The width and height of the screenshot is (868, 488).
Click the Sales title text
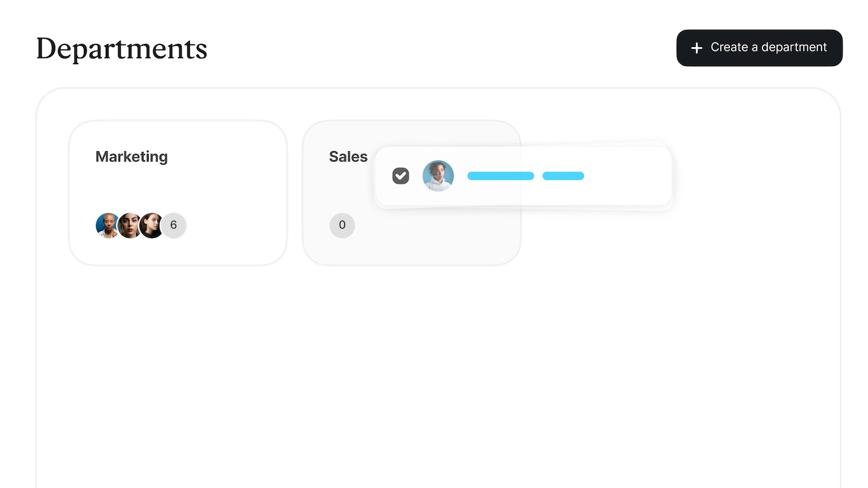[348, 157]
